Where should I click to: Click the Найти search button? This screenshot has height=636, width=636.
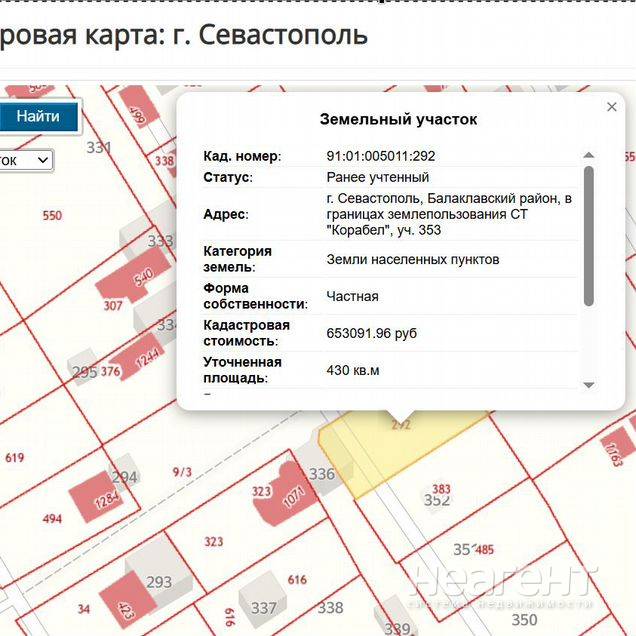coord(37,116)
